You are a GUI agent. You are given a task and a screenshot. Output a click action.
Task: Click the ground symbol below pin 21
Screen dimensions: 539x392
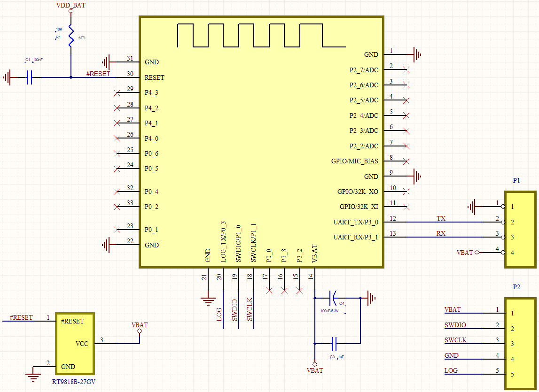tap(208, 300)
